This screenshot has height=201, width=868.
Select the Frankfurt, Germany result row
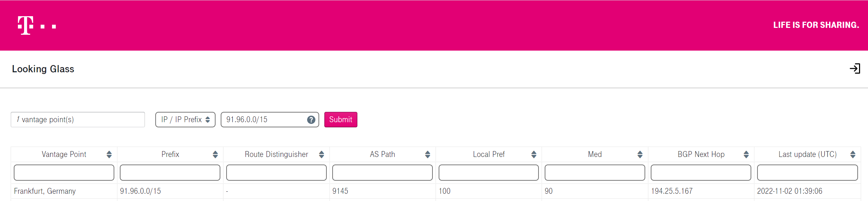pyautogui.click(x=436, y=191)
